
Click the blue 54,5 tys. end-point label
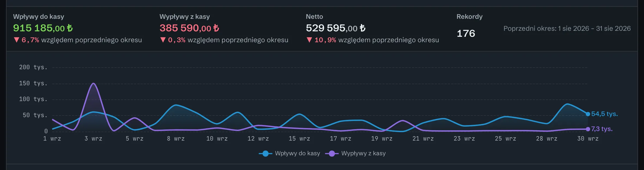pos(604,114)
